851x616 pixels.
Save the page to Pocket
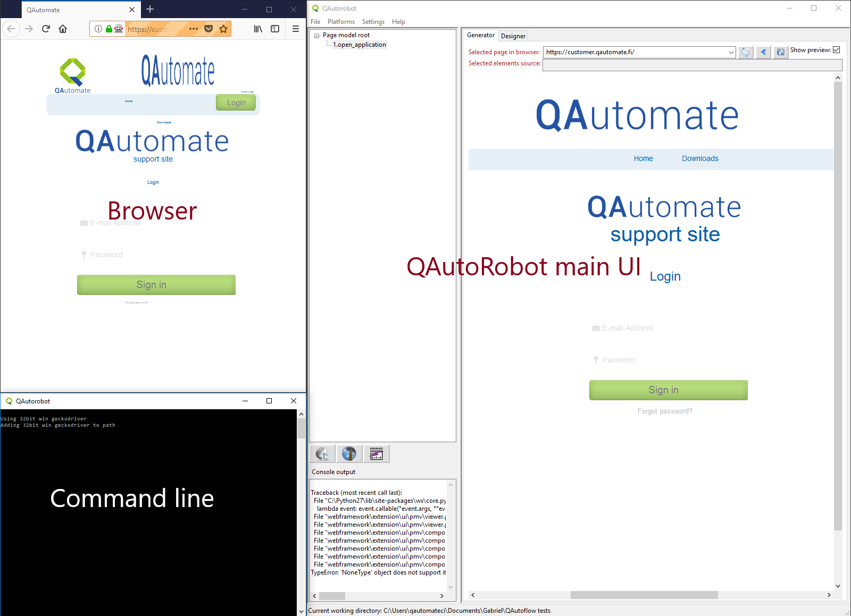click(208, 29)
